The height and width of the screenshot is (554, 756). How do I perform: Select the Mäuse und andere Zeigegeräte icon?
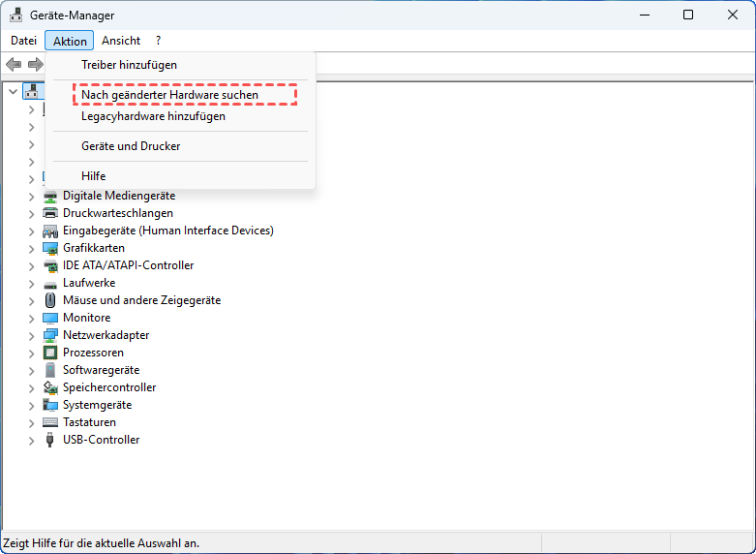point(50,300)
